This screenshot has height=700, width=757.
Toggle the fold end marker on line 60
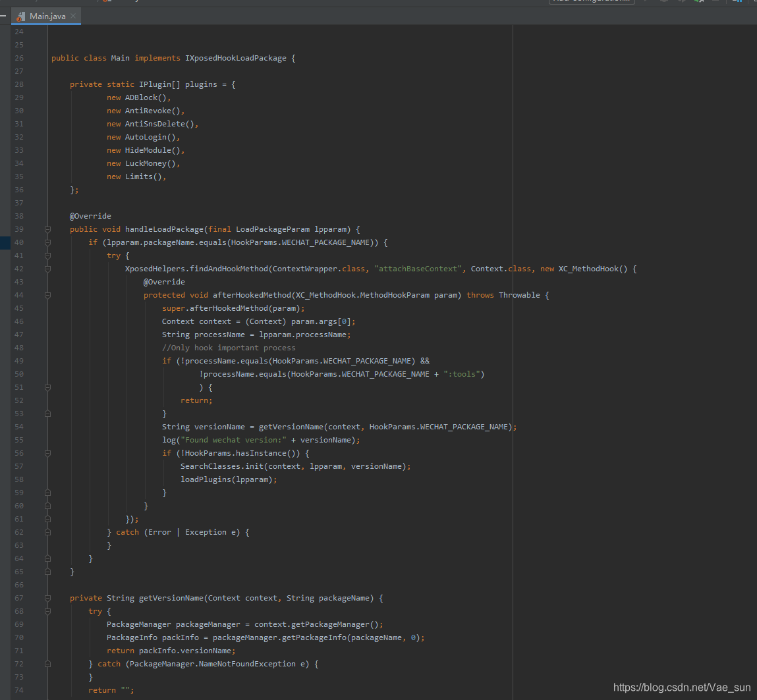(48, 506)
